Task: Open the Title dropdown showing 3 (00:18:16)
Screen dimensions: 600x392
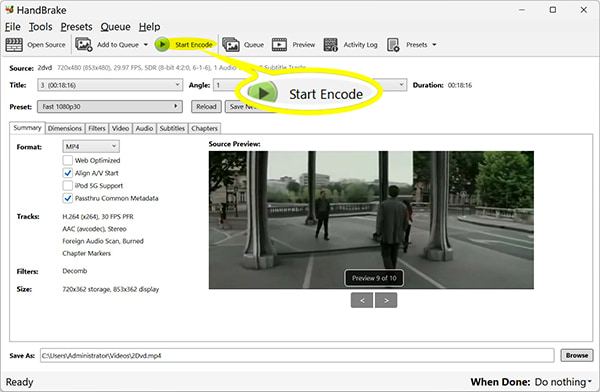Action: (x=110, y=85)
